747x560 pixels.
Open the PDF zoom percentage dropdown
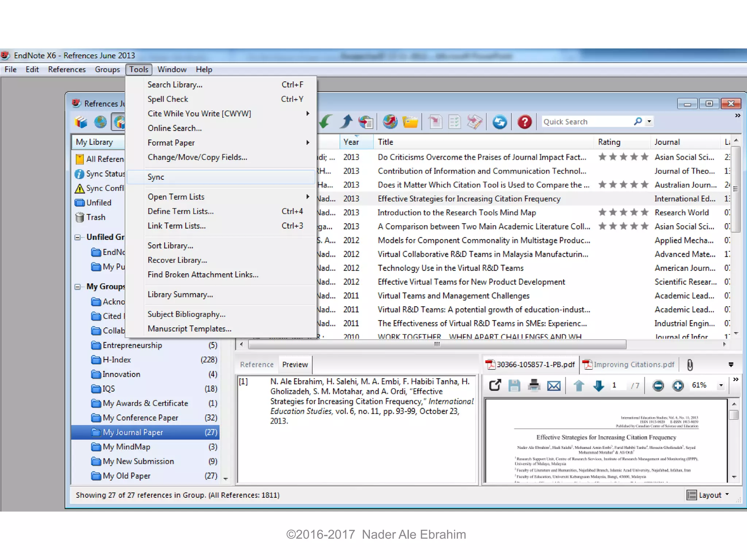pyautogui.click(x=721, y=385)
